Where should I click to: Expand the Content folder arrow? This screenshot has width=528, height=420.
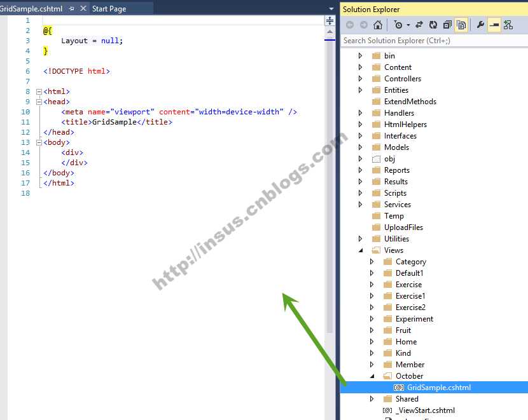click(x=360, y=67)
